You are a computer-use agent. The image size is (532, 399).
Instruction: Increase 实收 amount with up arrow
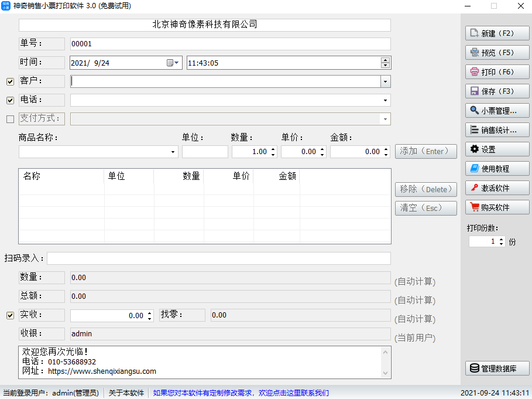(x=150, y=313)
